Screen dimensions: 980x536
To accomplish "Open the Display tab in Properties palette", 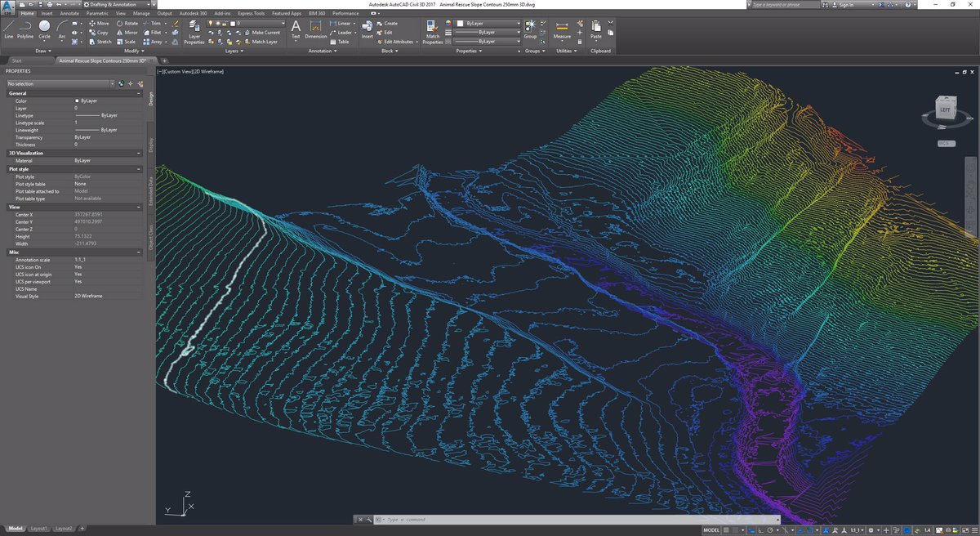I will 151,145.
